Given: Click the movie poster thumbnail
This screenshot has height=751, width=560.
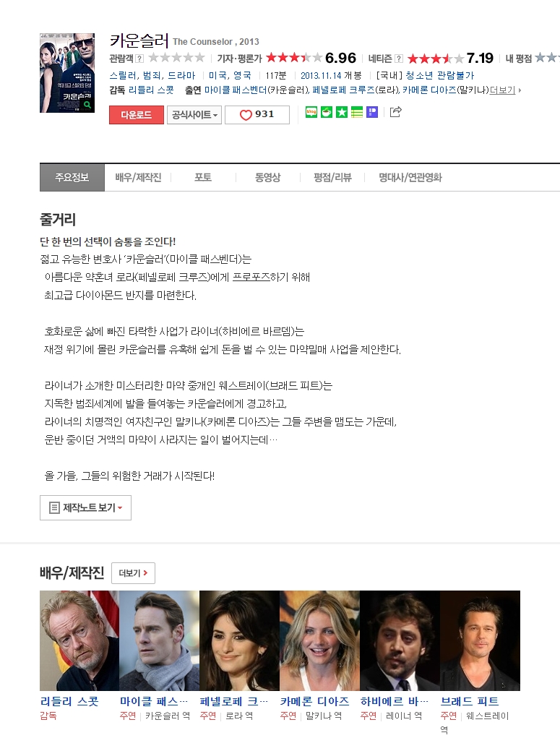Looking at the screenshot, I should [x=67, y=73].
